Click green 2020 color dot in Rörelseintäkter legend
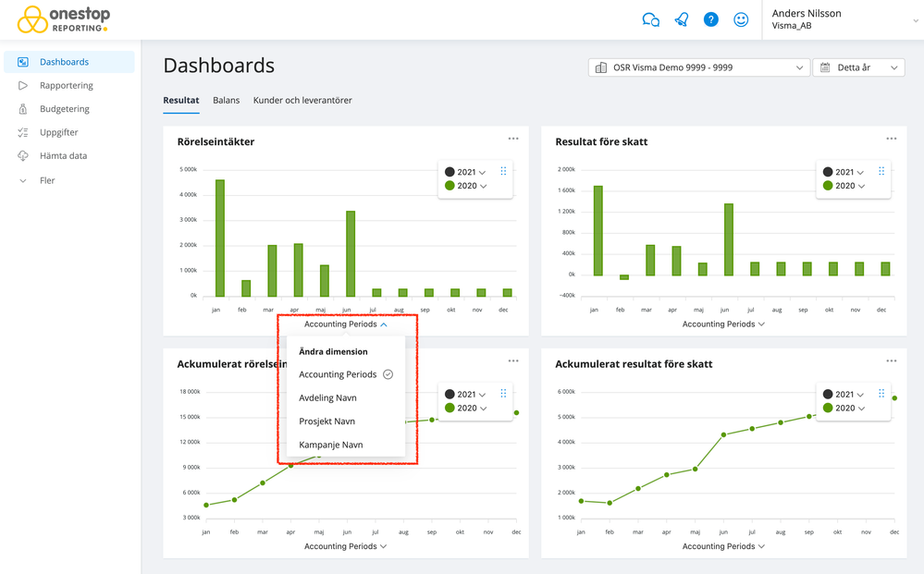The height and width of the screenshot is (574, 924). tap(450, 186)
